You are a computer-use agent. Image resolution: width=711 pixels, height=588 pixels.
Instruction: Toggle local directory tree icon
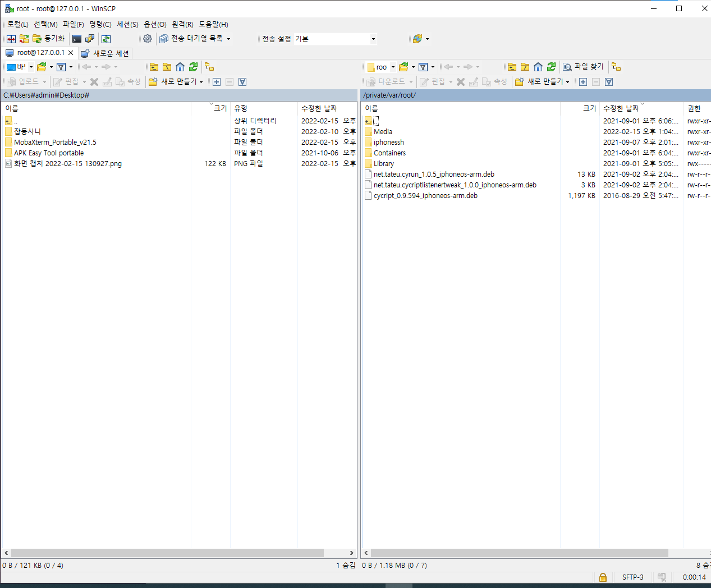click(209, 67)
